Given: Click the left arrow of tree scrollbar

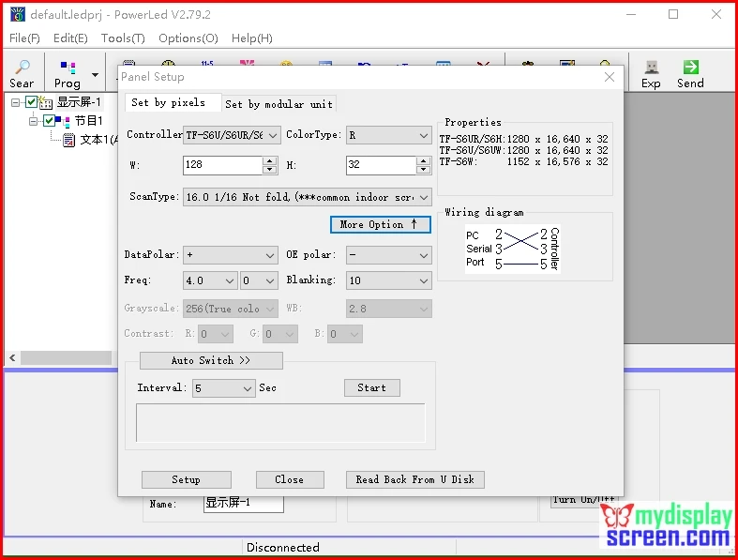Looking at the screenshot, I should pos(13,358).
